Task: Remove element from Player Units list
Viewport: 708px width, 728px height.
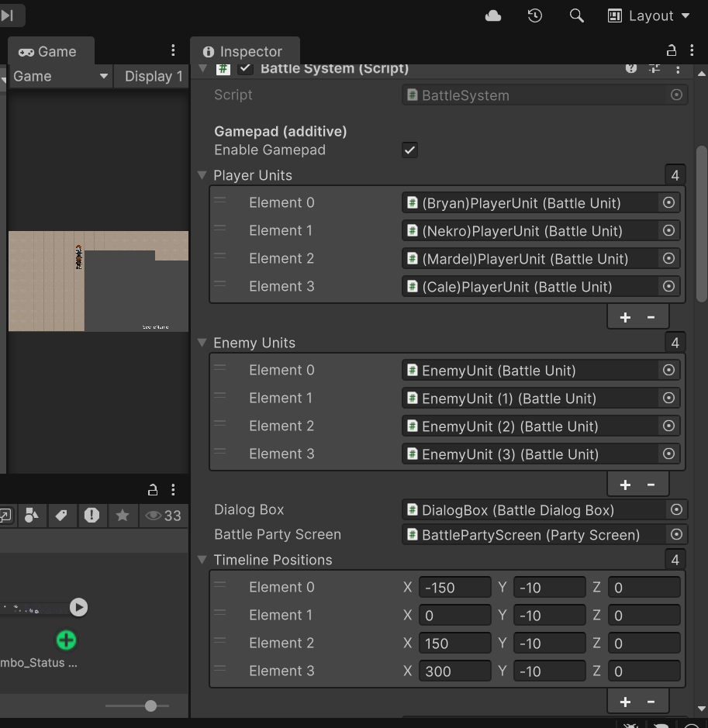Action: coord(651,317)
